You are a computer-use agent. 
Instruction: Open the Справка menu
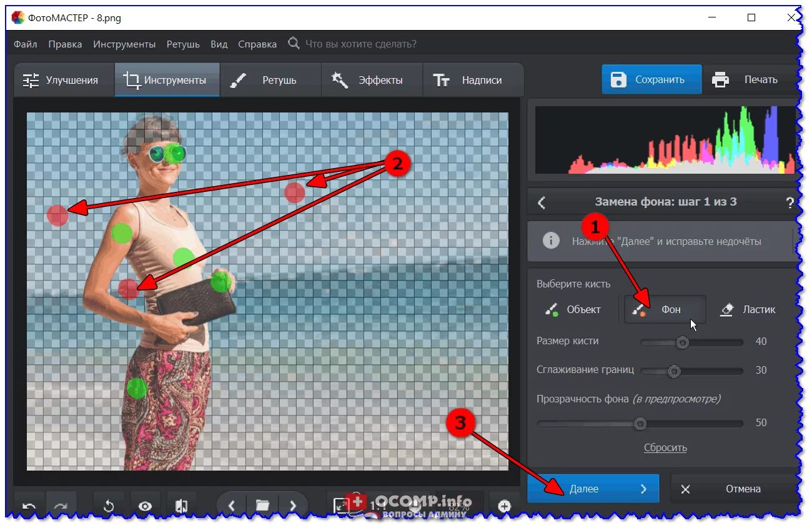click(257, 44)
